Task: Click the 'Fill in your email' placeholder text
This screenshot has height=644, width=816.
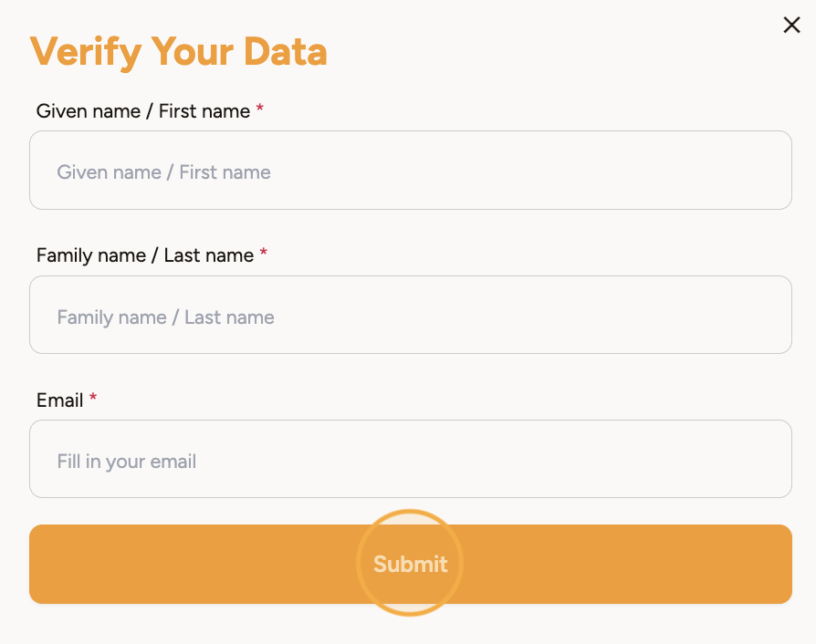Action: pos(127,462)
